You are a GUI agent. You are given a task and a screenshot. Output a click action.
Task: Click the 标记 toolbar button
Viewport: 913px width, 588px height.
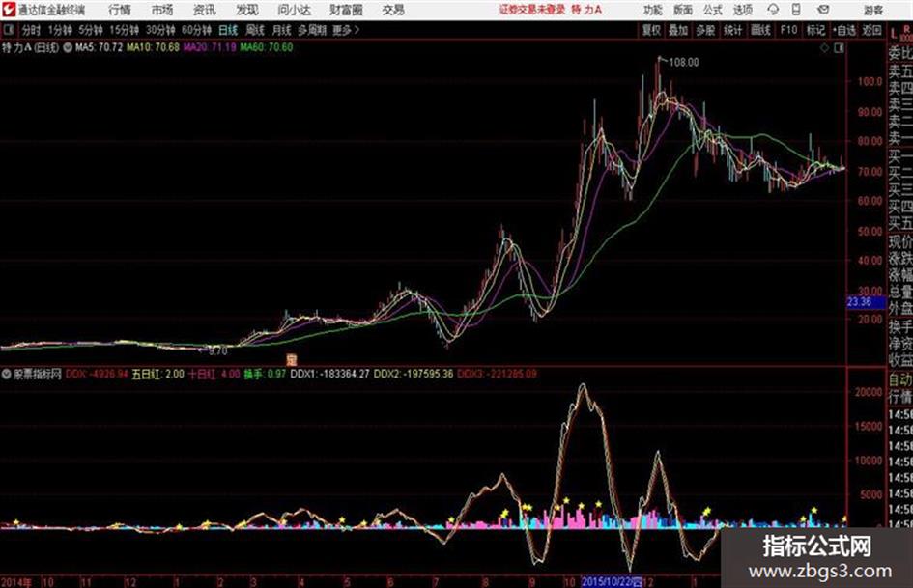(x=815, y=30)
